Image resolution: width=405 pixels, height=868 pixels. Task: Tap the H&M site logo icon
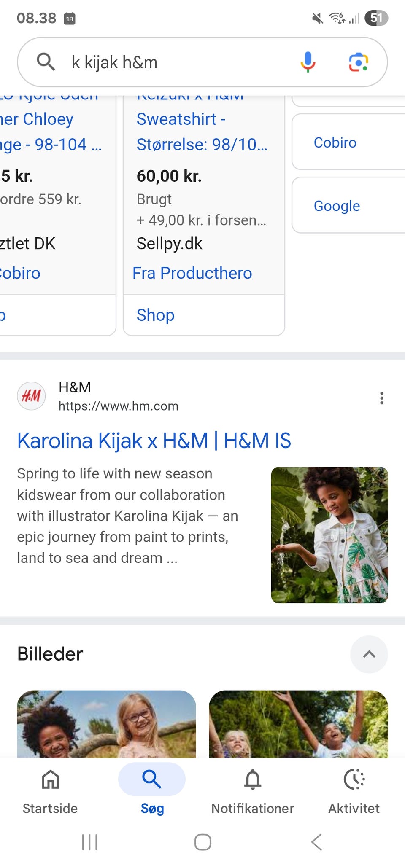point(31,396)
